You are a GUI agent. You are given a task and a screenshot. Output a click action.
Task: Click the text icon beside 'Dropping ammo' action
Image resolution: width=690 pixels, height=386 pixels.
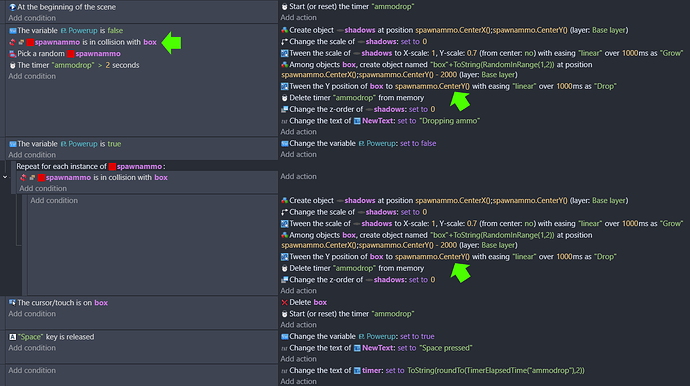284,121
